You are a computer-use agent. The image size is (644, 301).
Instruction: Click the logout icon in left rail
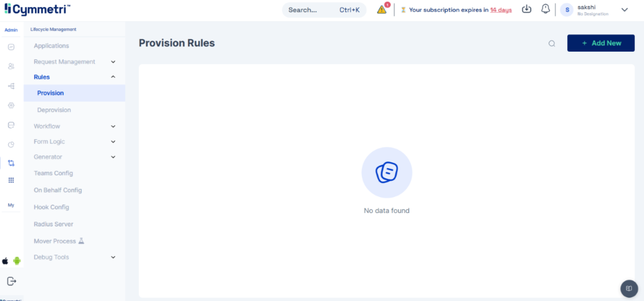[12, 281]
